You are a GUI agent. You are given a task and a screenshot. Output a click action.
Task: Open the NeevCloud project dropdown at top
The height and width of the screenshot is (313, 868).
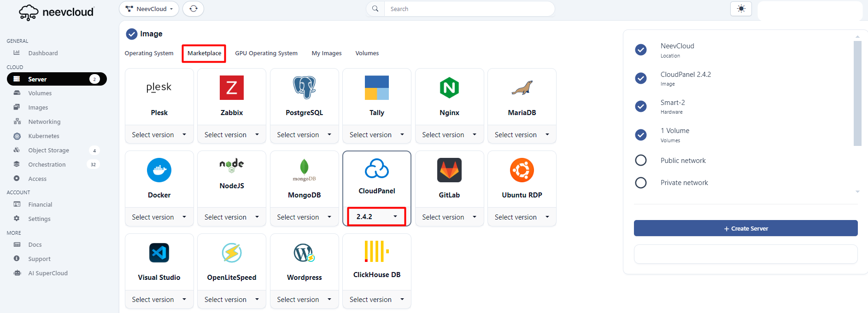point(149,9)
